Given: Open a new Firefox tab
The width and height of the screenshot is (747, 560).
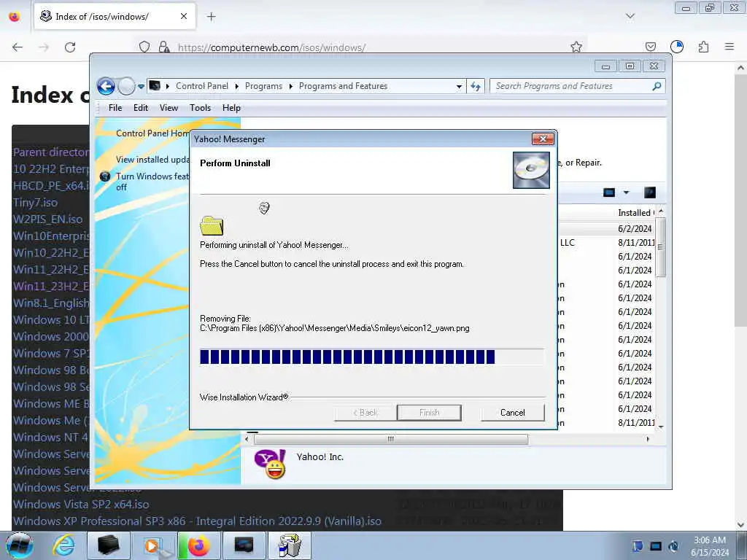Looking at the screenshot, I should [x=211, y=17].
